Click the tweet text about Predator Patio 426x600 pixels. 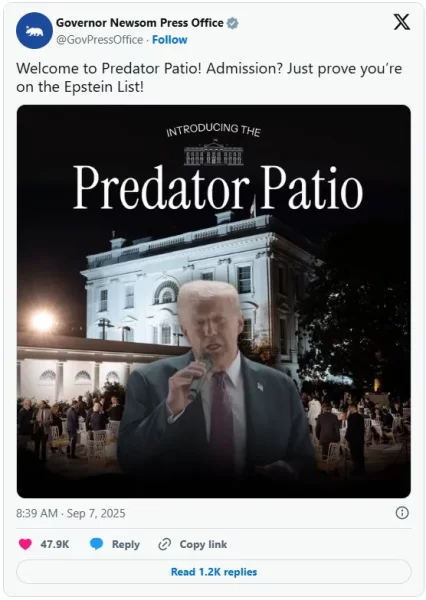click(x=209, y=78)
